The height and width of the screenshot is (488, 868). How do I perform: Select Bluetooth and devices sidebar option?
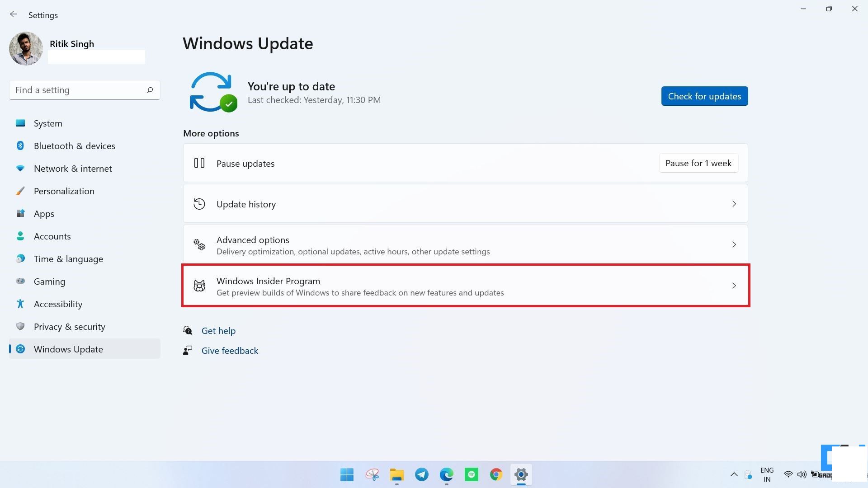click(x=75, y=145)
